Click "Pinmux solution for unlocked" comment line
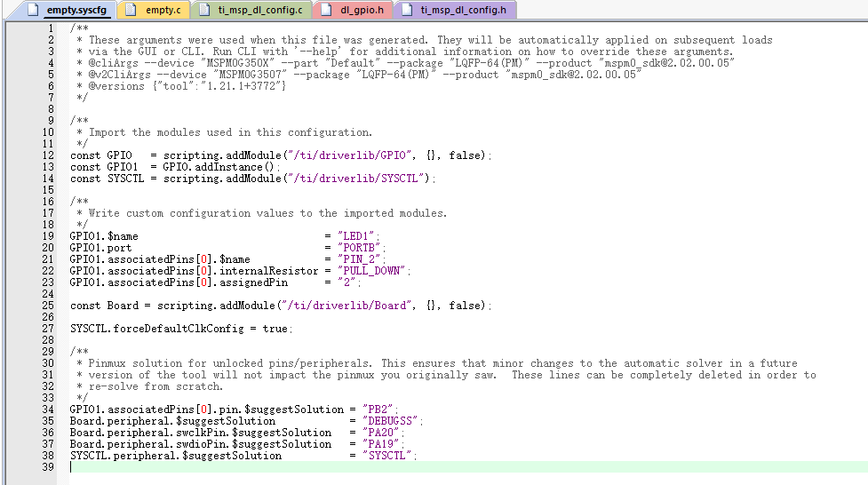Viewport: 868px width, 485px height. (437, 363)
